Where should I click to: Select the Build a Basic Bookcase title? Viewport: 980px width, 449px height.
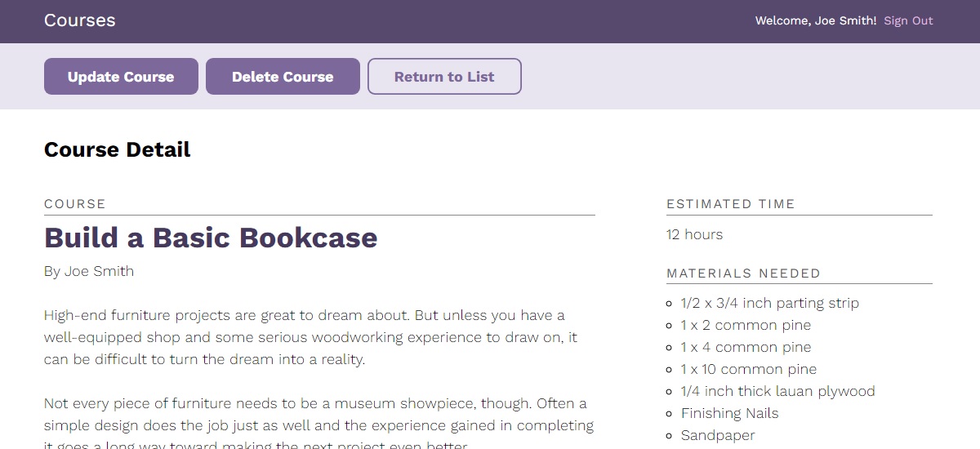point(211,238)
